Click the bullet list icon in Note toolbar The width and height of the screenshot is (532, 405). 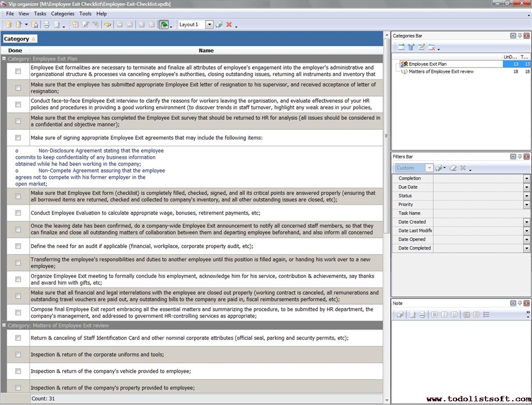tap(486, 314)
